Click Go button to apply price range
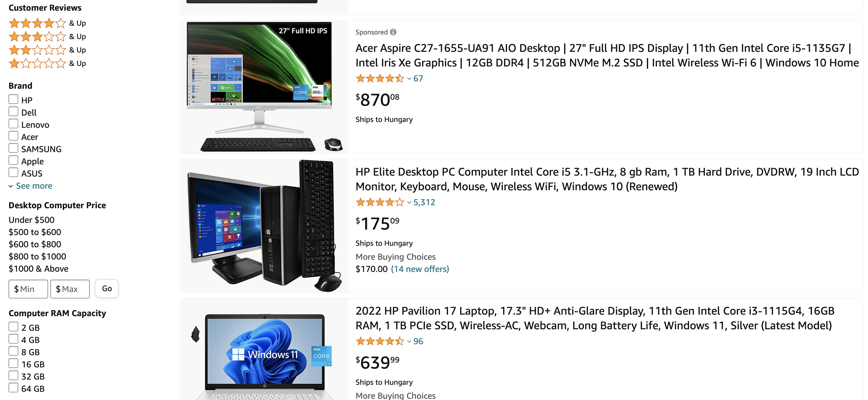 pyautogui.click(x=107, y=288)
